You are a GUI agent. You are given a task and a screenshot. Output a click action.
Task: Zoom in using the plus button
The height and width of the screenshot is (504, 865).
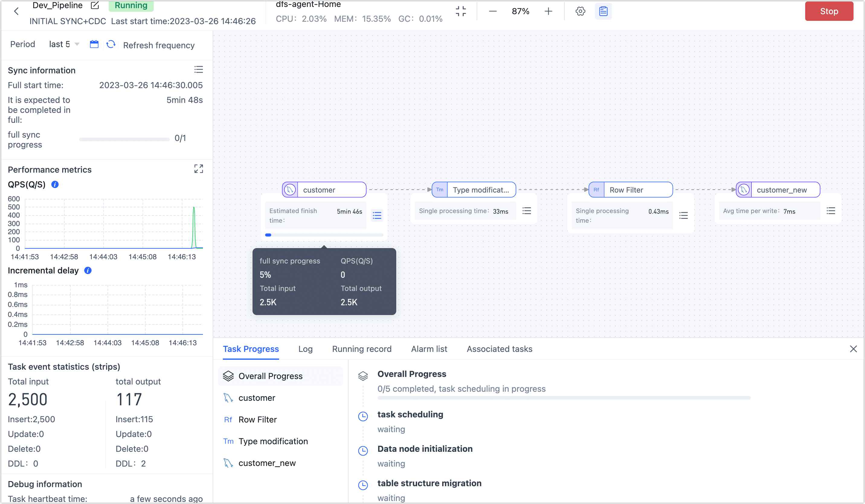tap(548, 11)
